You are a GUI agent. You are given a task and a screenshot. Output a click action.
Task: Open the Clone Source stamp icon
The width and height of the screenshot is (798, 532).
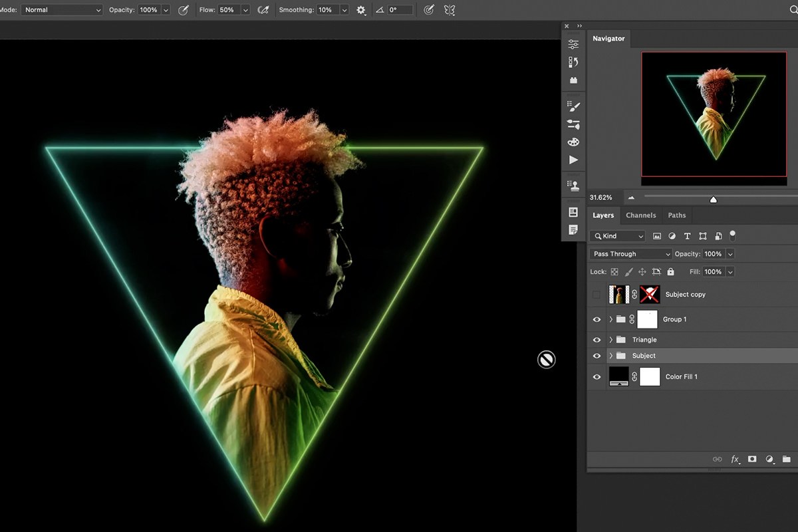click(573, 186)
